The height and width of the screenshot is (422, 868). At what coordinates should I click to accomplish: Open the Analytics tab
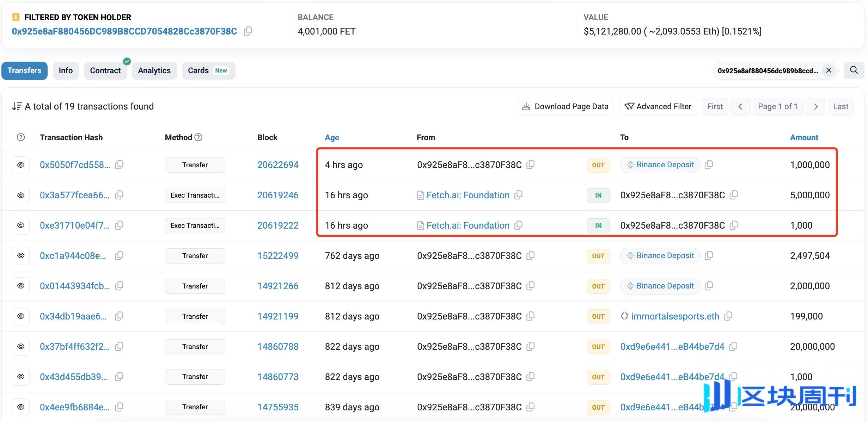[x=154, y=70]
